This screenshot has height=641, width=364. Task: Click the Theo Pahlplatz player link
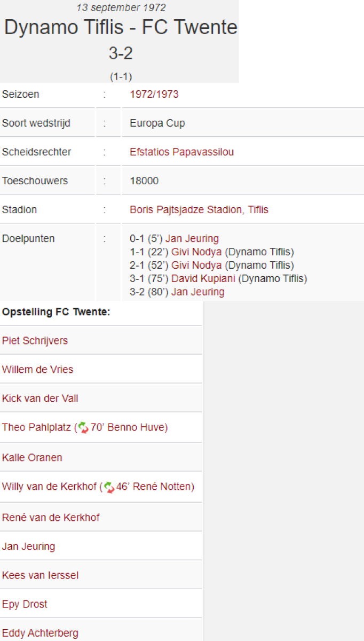point(37,428)
